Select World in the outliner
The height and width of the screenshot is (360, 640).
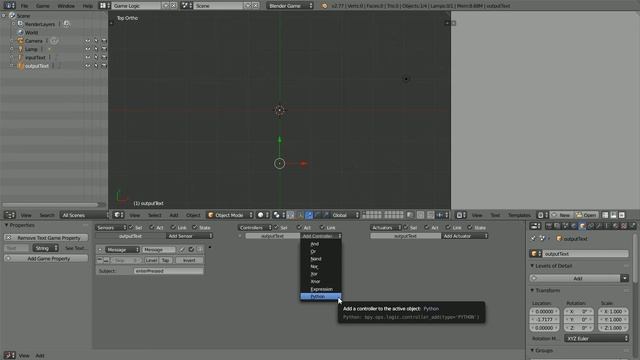tap(31, 32)
